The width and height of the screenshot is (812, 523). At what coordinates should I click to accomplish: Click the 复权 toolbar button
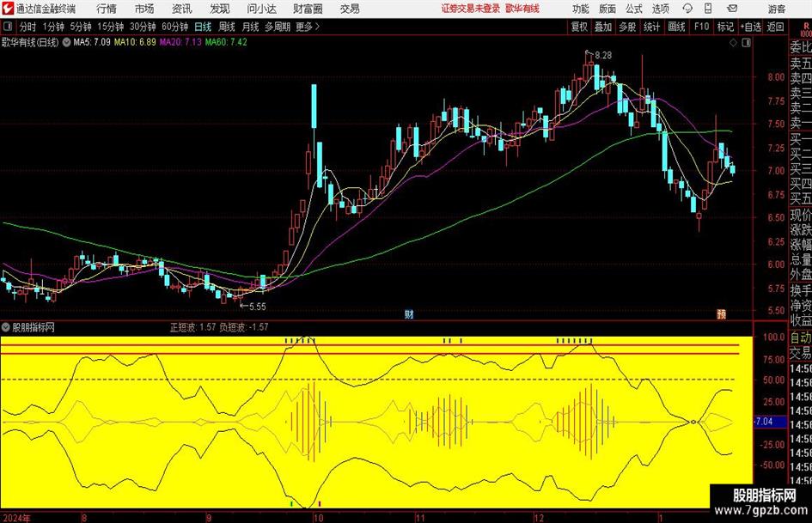[579, 27]
